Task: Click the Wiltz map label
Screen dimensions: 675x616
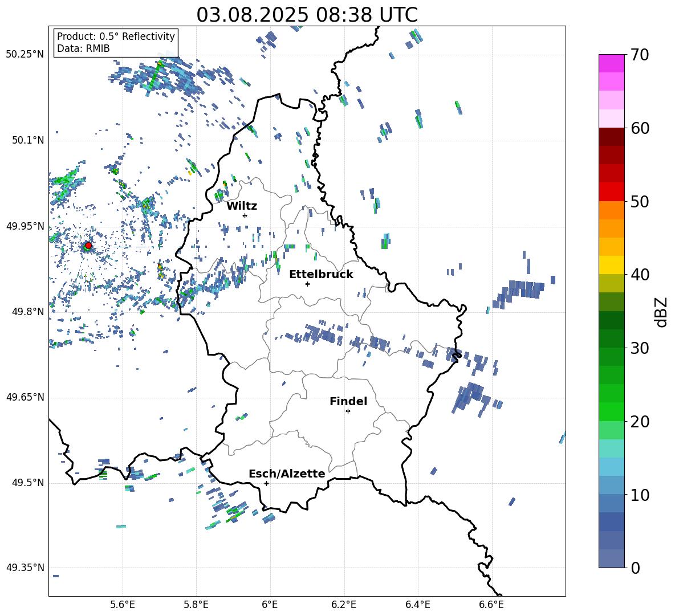Action: [242, 206]
